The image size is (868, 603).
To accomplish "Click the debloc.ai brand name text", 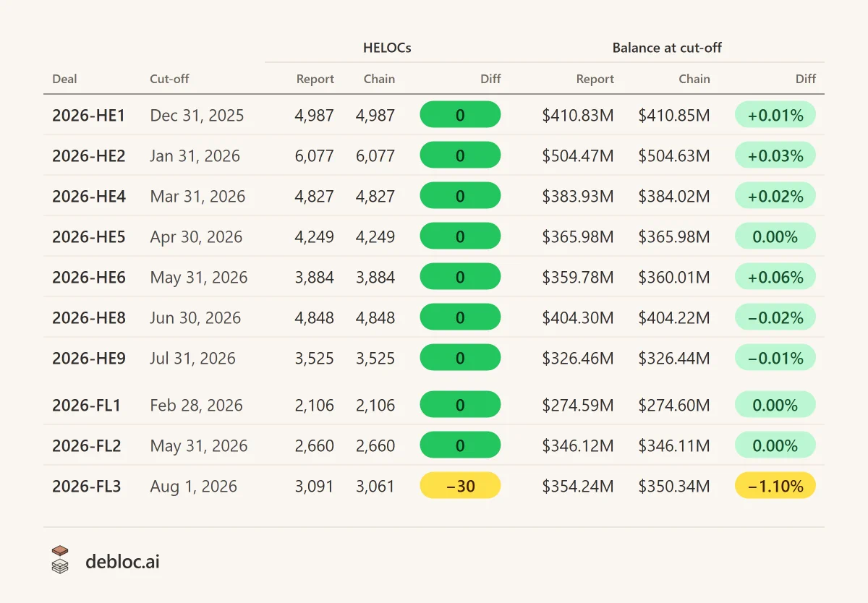I will point(122,560).
